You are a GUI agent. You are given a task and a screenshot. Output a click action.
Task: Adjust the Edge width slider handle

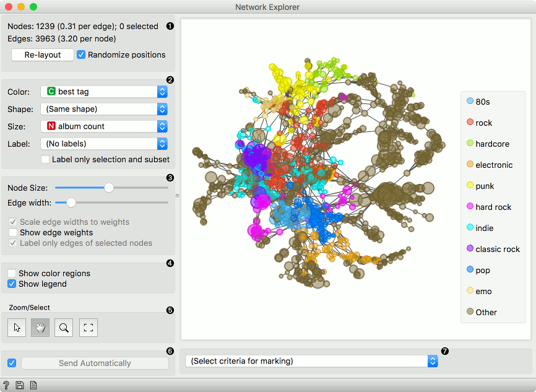click(71, 203)
